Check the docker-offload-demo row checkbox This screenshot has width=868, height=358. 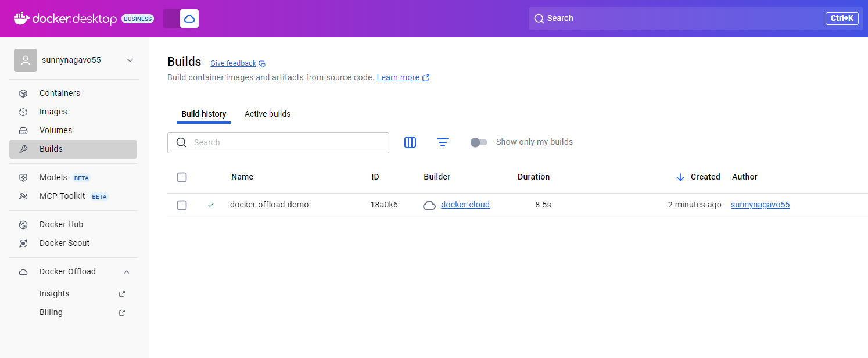coord(182,205)
